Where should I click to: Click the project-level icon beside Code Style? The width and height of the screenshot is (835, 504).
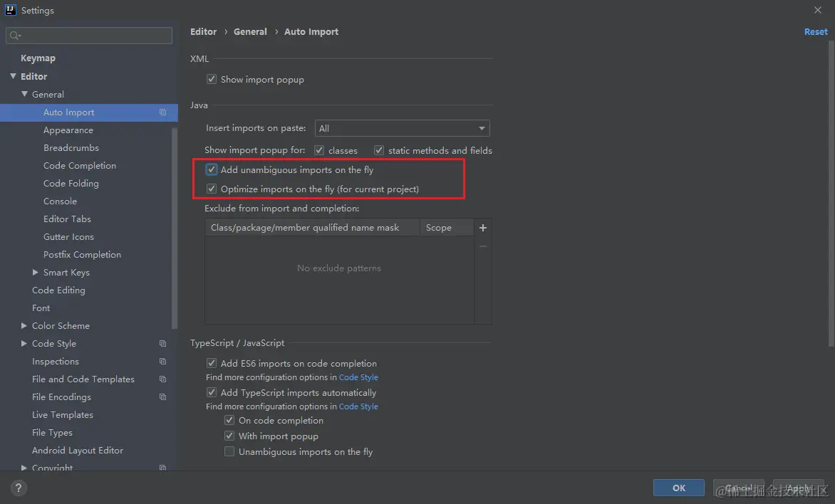point(163,344)
